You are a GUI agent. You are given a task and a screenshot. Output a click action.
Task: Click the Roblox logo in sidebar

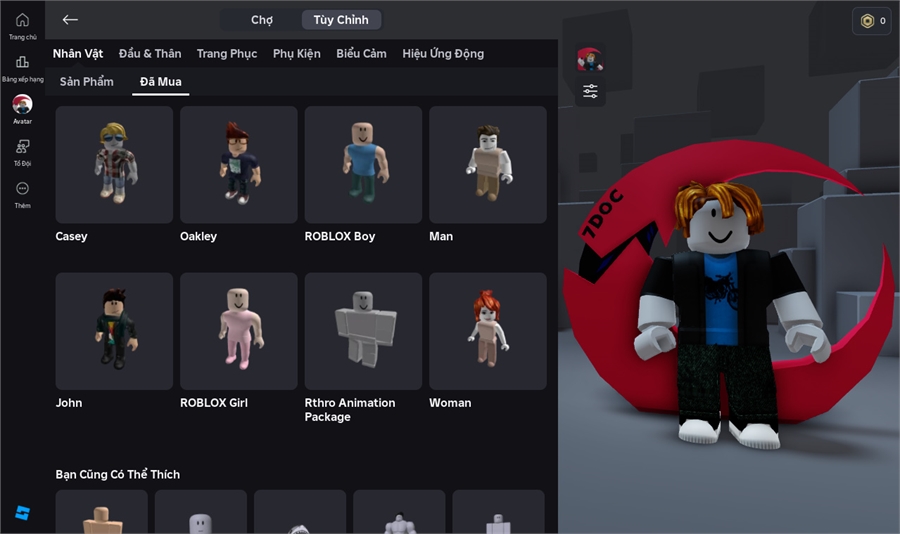coord(22,513)
